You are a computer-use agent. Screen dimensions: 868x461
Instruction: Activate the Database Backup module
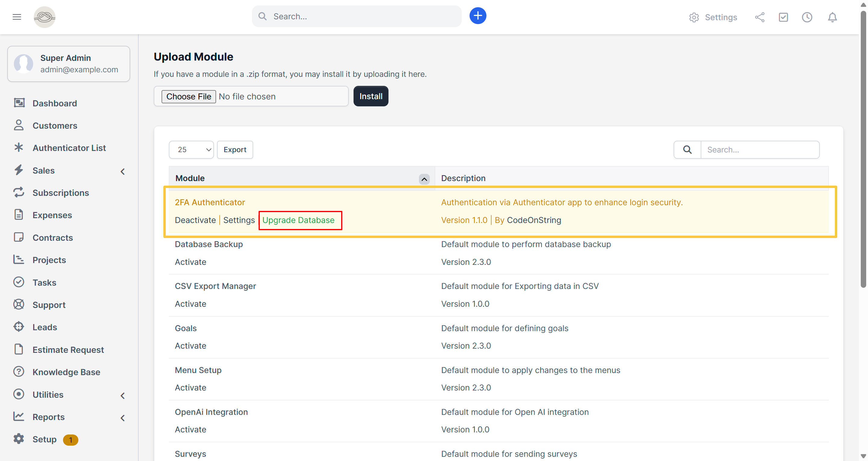point(190,262)
